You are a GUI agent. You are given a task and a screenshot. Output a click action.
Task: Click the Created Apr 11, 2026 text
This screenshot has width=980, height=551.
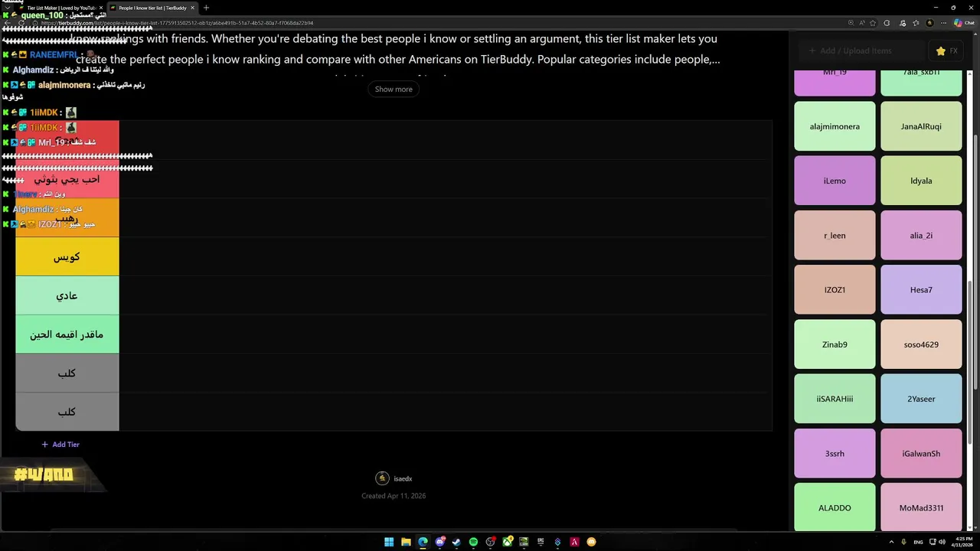pos(394,496)
